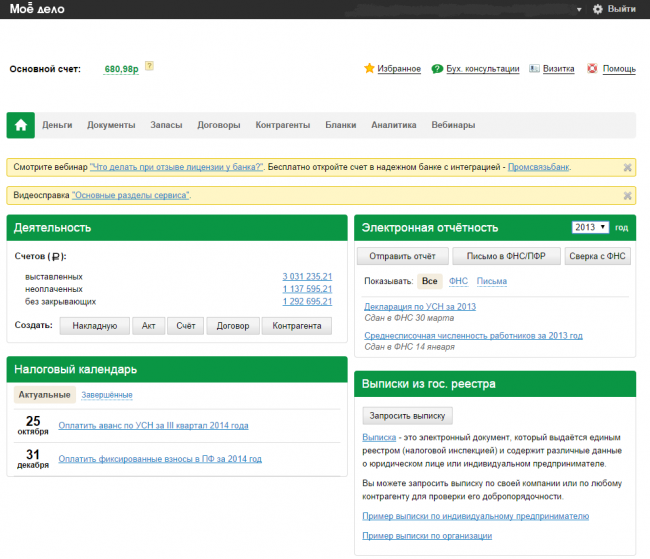650x559 pixels.
Task: Open Помощь link
Action: point(619,69)
